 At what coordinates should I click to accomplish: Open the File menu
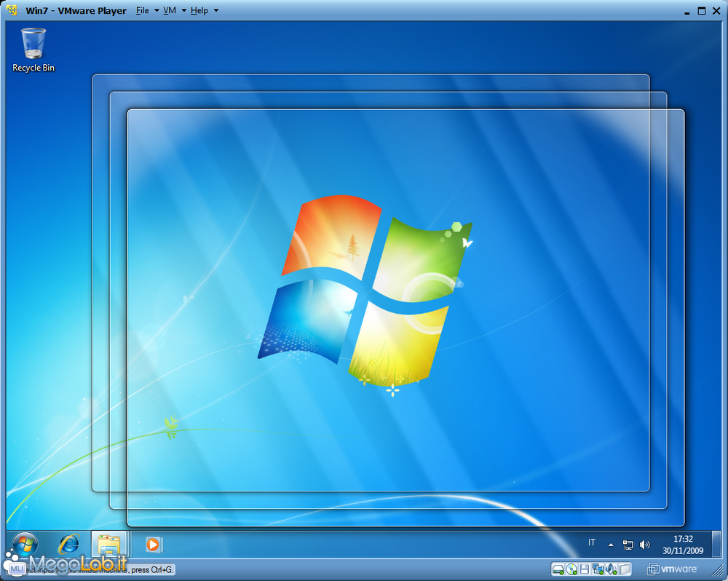[x=143, y=10]
